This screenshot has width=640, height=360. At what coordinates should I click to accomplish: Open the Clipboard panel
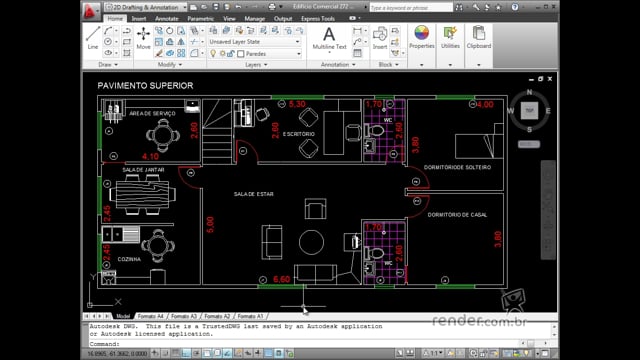(x=478, y=37)
